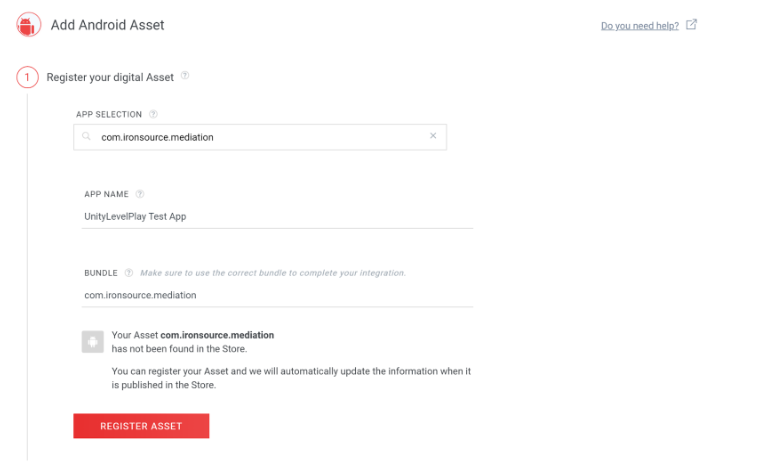Viewport: 774px width, 464px height.
Task: Click the red Android logo icon
Action: [29, 24]
